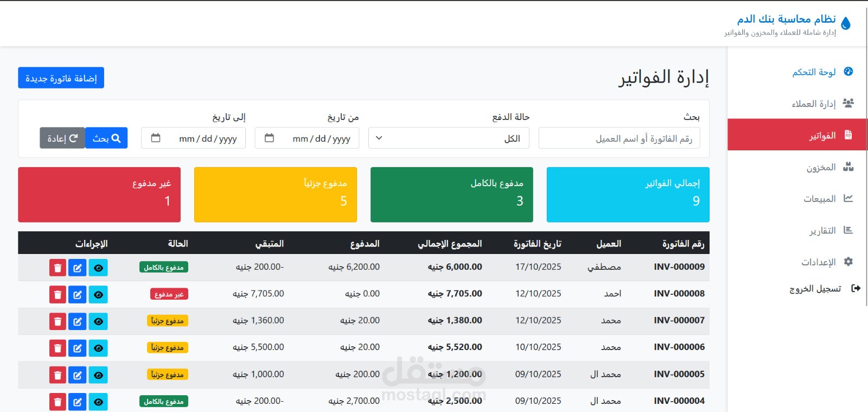Click the 'إعادة' reset button
Screen dimensions: 868x412
62,138
